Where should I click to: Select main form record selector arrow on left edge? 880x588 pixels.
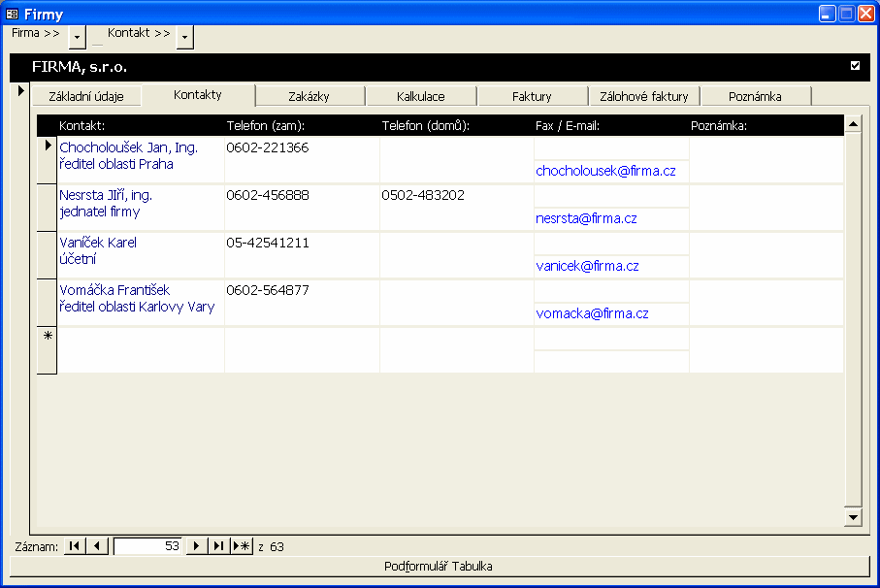[20, 91]
